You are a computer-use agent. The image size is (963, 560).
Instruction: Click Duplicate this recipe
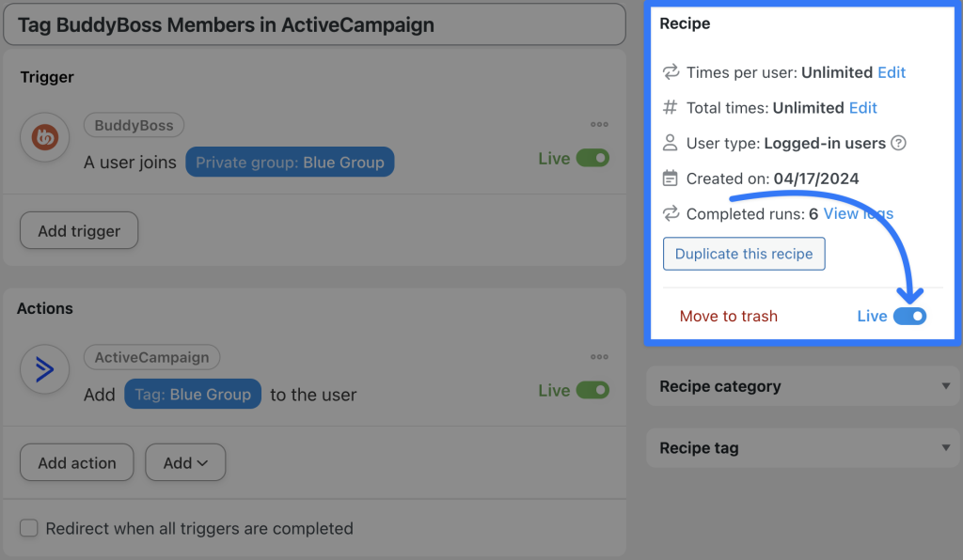pyautogui.click(x=744, y=254)
